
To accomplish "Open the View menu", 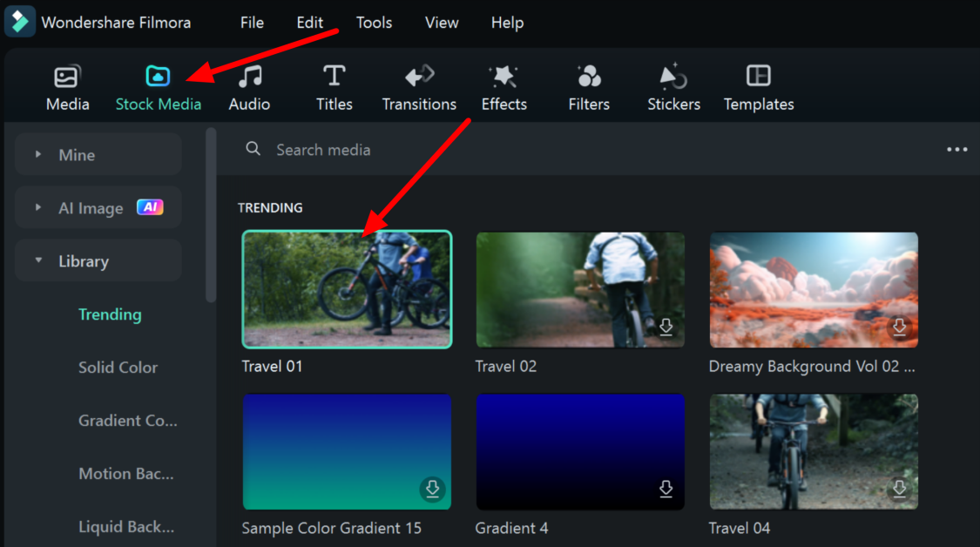I will [441, 23].
